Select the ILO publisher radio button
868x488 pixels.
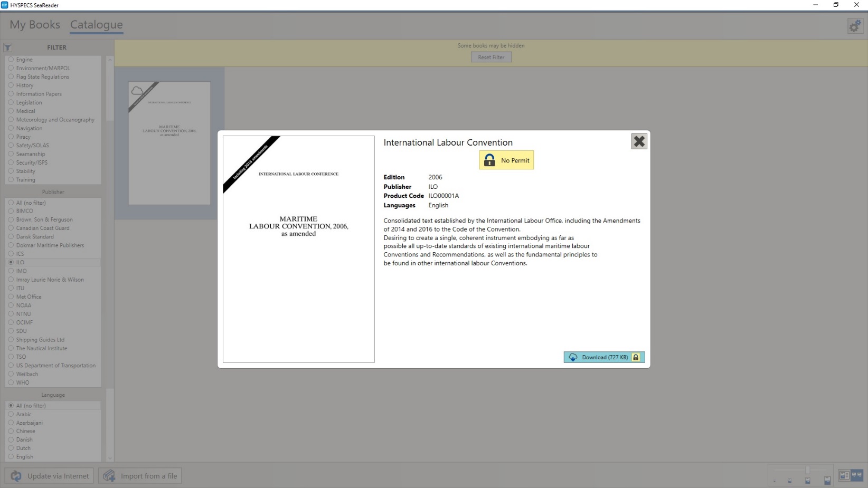coord(11,262)
